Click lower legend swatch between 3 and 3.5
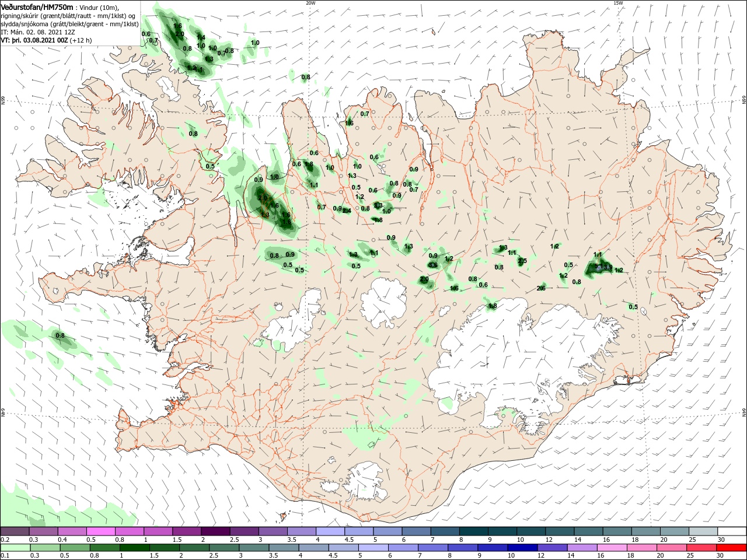747x560 pixels. pyautogui.click(x=254, y=548)
